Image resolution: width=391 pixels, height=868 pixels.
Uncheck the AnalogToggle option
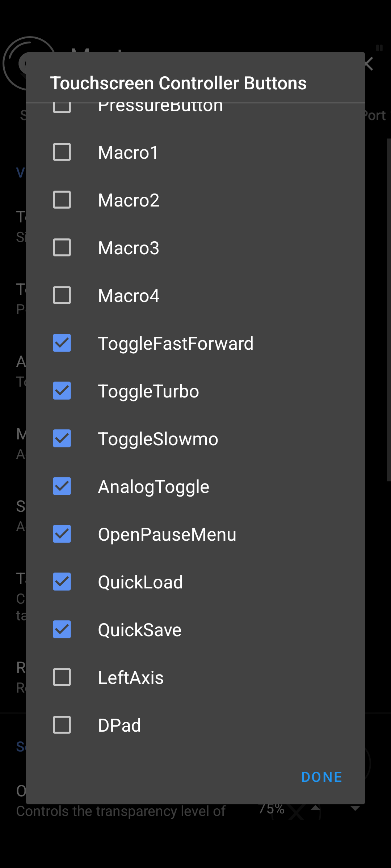62,486
